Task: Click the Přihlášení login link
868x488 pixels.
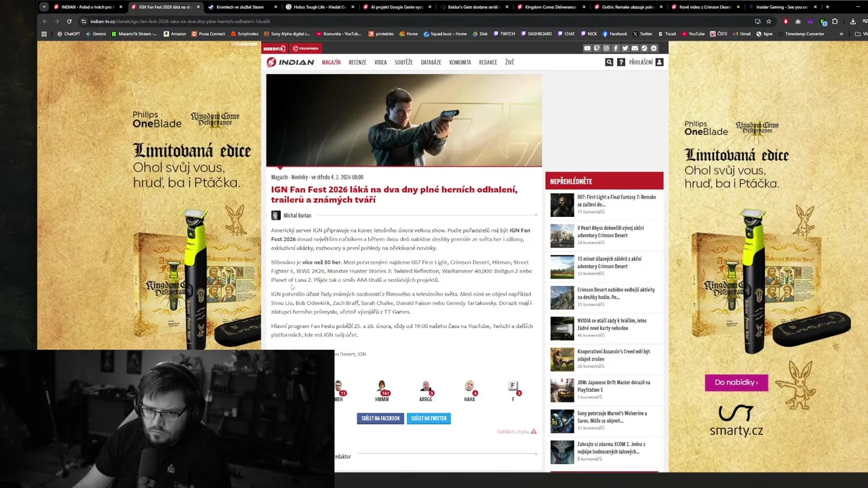Action: (x=641, y=62)
